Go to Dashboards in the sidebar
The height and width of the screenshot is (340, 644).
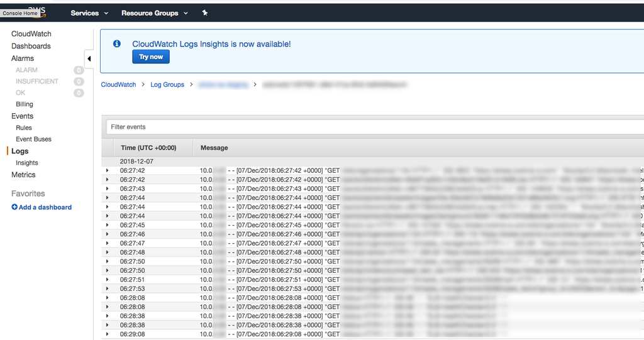31,46
